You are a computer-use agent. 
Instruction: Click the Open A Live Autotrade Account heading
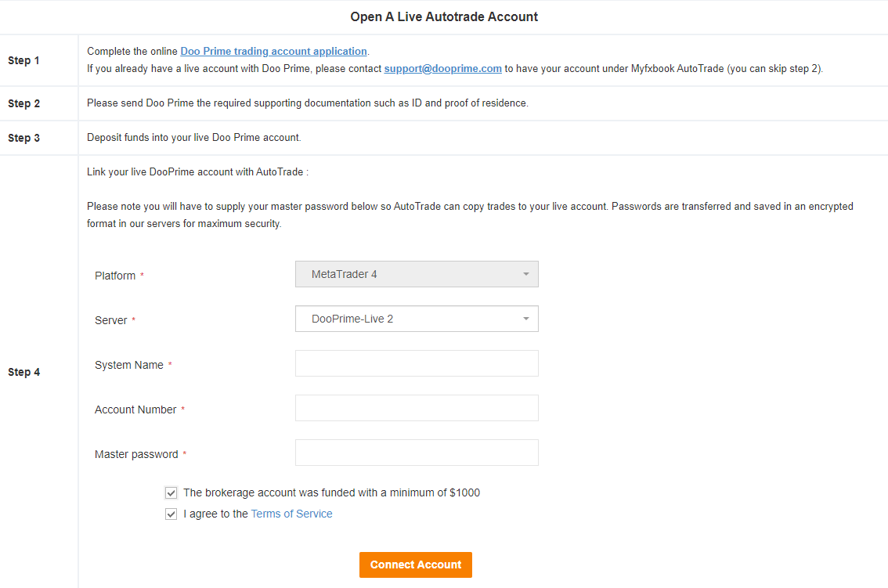tap(444, 16)
